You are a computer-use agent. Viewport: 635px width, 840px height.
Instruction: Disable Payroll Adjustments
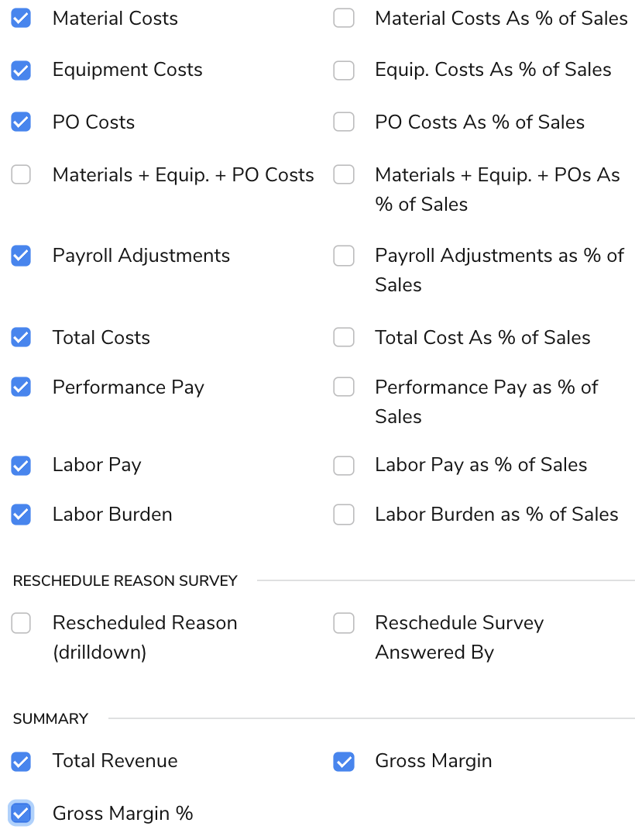click(21, 255)
